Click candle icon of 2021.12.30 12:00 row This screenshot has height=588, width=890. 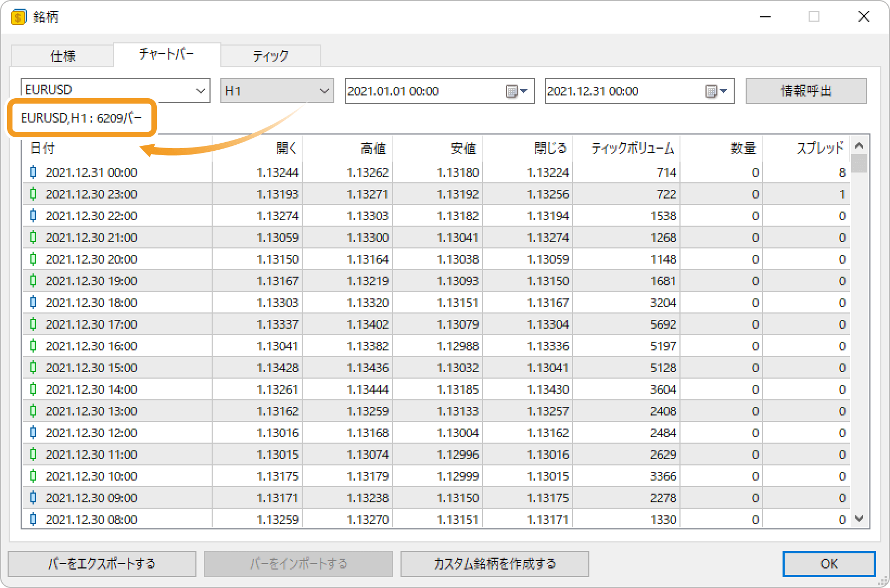tap(33, 433)
